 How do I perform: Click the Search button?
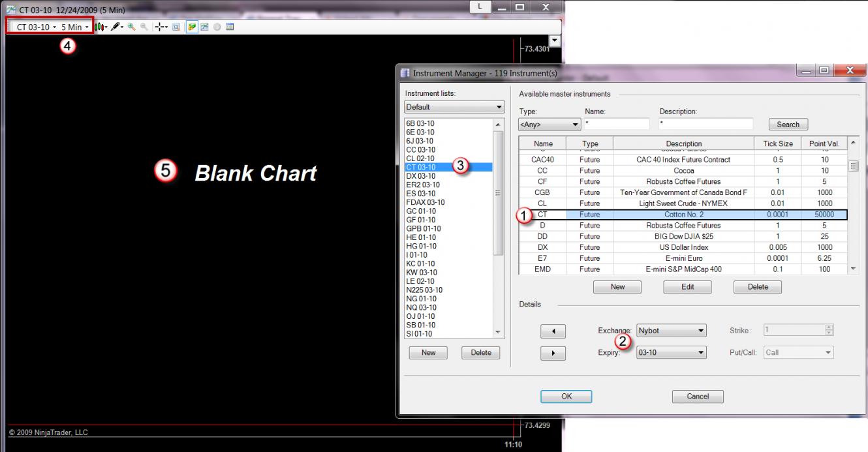(788, 124)
